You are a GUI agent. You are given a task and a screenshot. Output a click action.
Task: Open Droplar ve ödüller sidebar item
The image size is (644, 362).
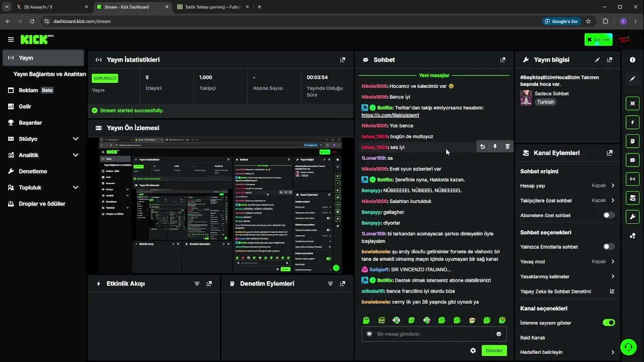tap(44, 204)
